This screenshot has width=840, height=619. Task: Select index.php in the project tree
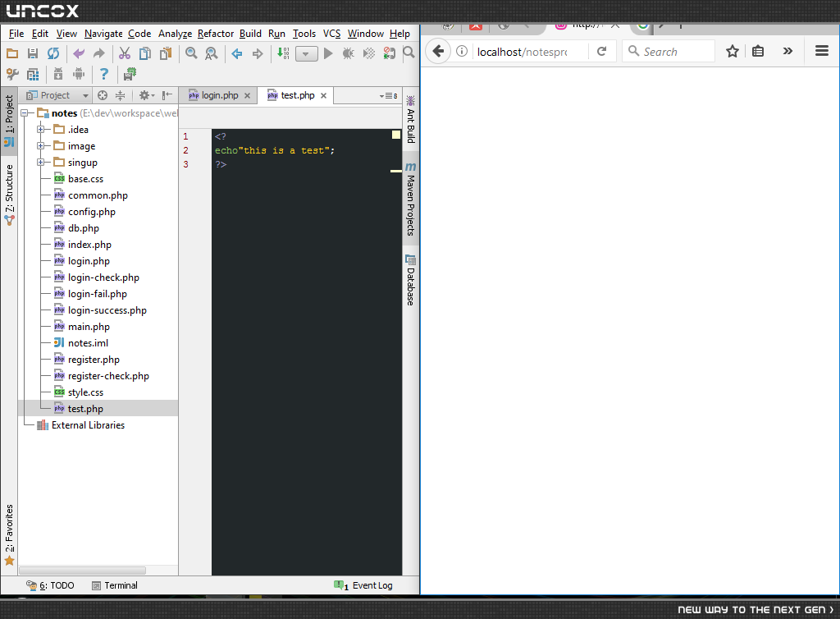[89, 245]
